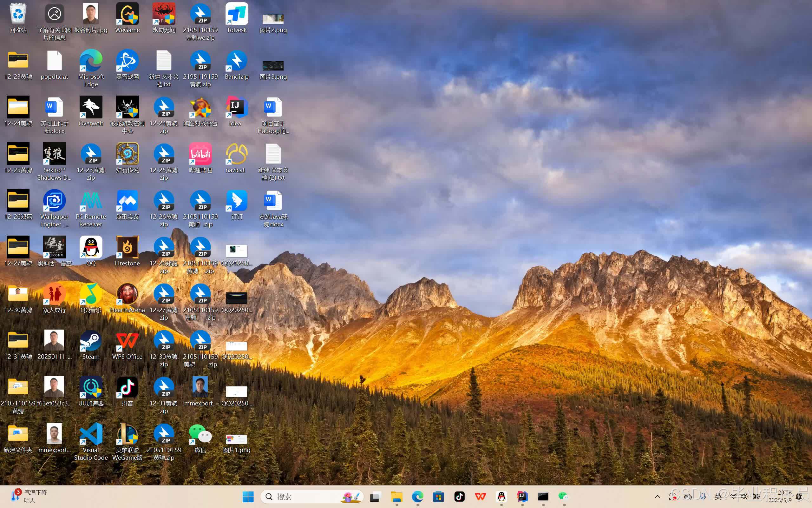The height and width of the screenshot is (508, 812).
Task: Switch to IntelliJ IDEA in the taskbar
Action: pos(522,497)
